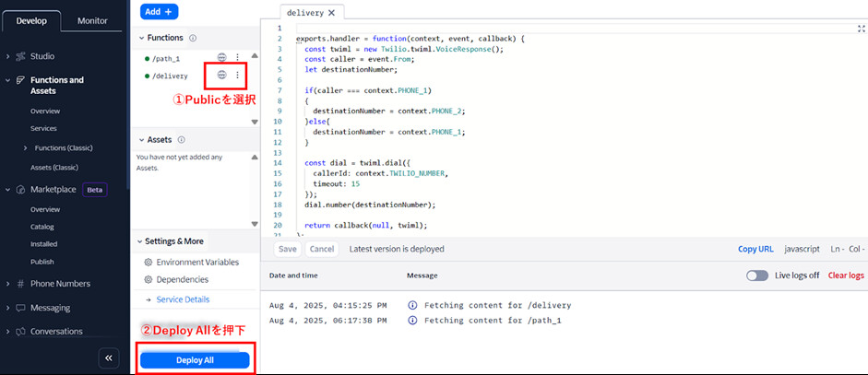The width and height of the screenshot is (868, 375).
Task: Click the Clear logs link
Action: 846,275
